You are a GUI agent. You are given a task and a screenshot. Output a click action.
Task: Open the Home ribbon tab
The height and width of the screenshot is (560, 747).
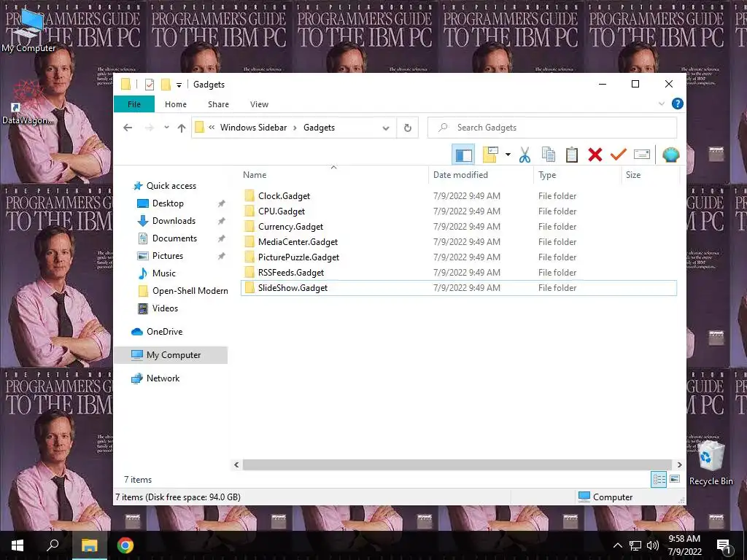tap(176, 104)
